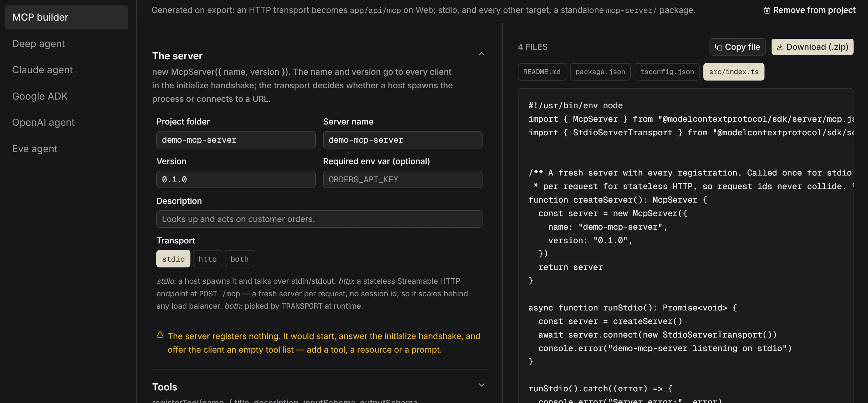Select the both transport option
Viewport: 868px width, 403px height.
(239, 259)
